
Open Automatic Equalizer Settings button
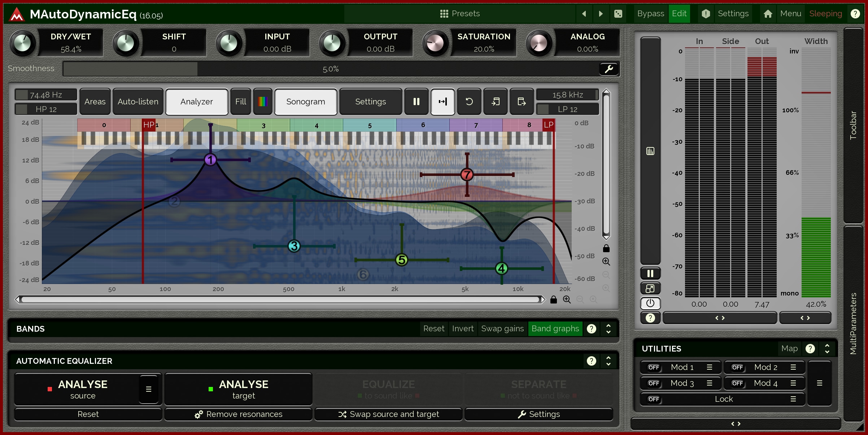[x=539, y=414]
